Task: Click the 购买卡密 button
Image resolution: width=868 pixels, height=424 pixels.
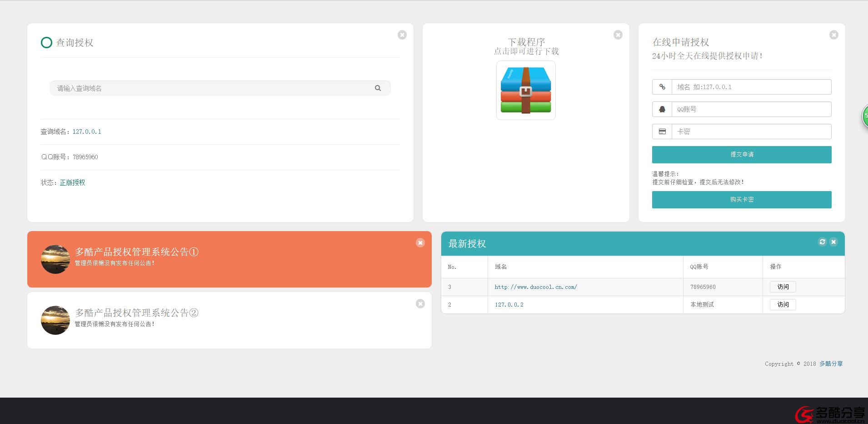Action: [x=742, y=200]
